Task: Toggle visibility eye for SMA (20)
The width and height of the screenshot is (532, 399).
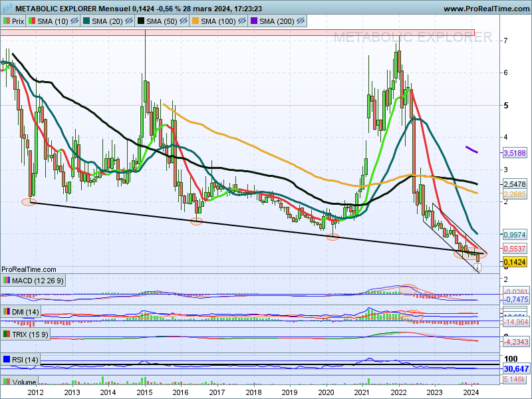Action: [129, 21]
